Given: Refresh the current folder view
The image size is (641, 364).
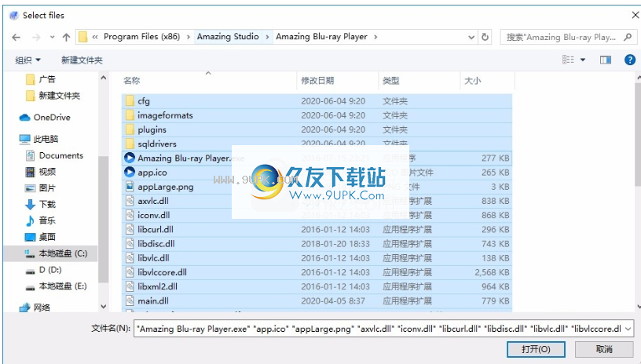Looking at the screenshot, I should coord(485,37).
